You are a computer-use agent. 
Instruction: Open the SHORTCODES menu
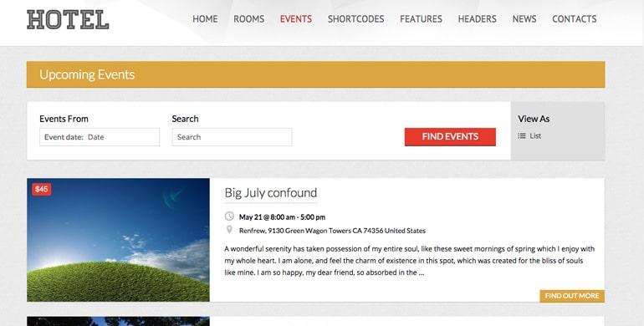click(355, 19)
